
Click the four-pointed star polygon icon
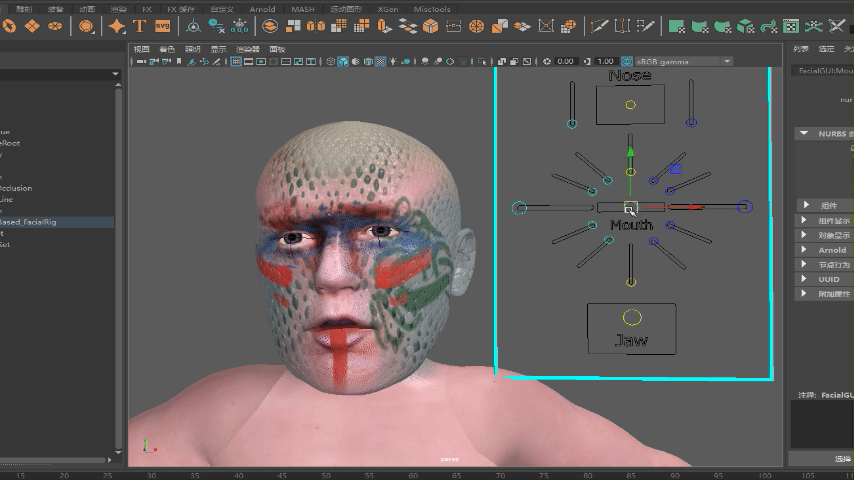click(x=117, y=26)
